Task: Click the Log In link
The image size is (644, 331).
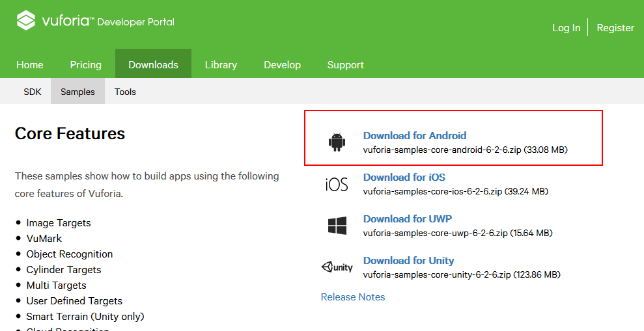Action: click(566, 27)
